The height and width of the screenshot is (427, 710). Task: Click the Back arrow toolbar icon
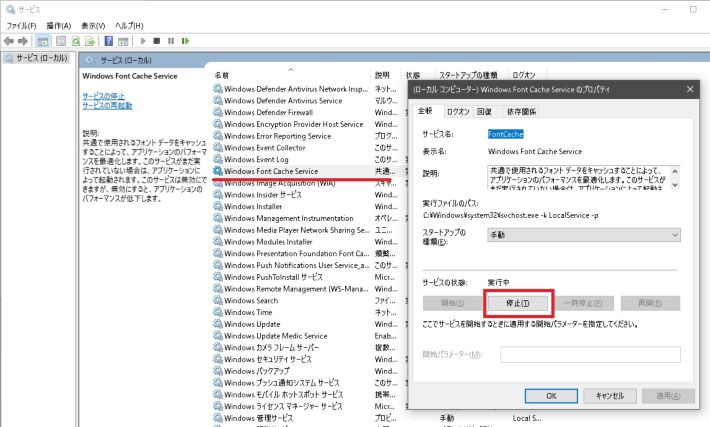point(9,41)
